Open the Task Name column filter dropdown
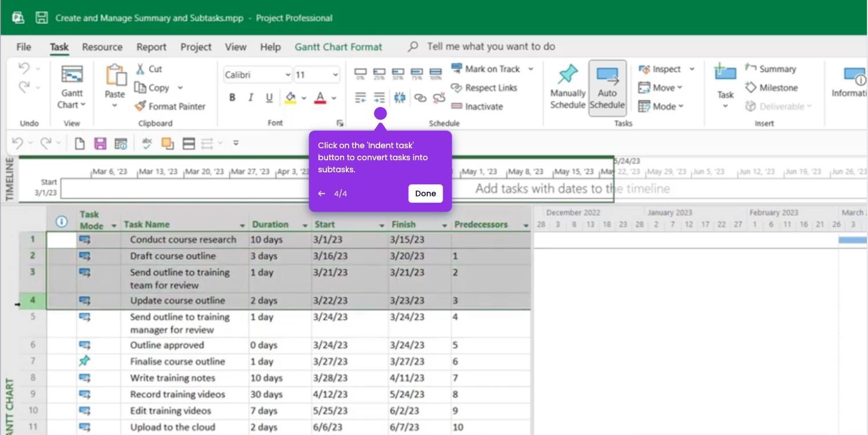 point(242,226)
